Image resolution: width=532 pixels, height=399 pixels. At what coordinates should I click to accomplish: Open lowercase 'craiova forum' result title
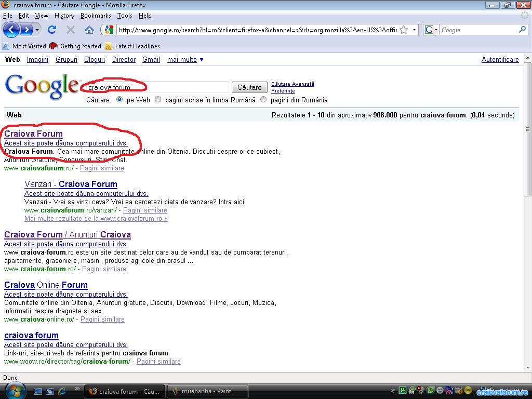coord(31,335)
